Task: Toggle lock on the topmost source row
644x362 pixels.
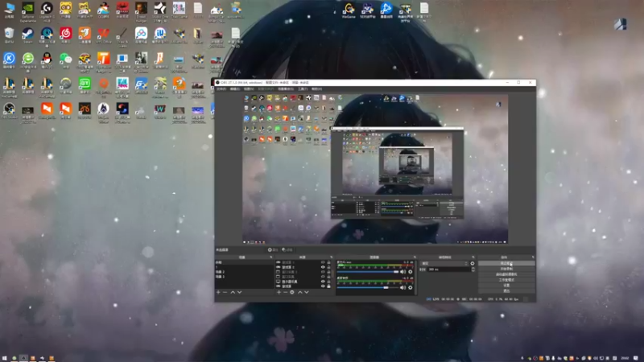Action: [328, 262]
